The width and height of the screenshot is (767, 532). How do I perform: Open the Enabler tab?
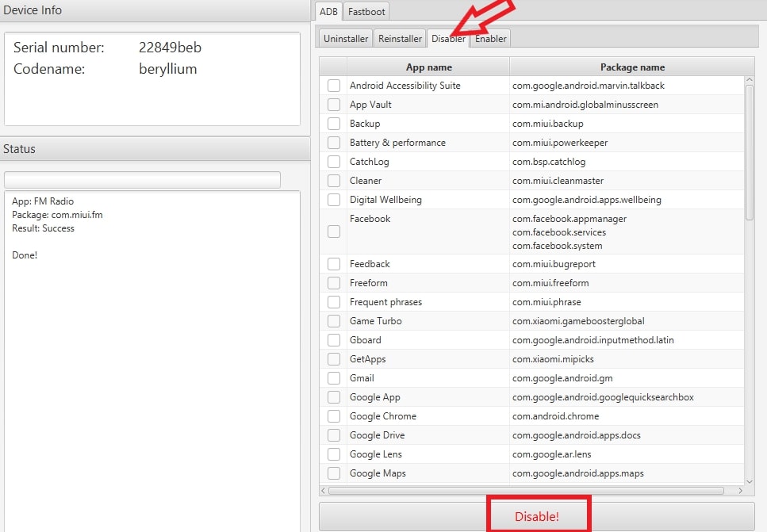click(x=491, y=39)
